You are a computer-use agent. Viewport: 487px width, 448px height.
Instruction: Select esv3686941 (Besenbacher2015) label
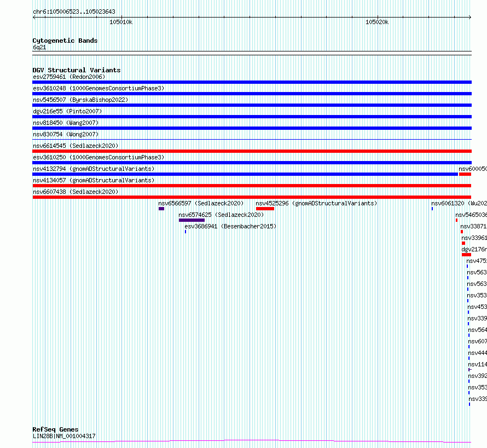230,226
